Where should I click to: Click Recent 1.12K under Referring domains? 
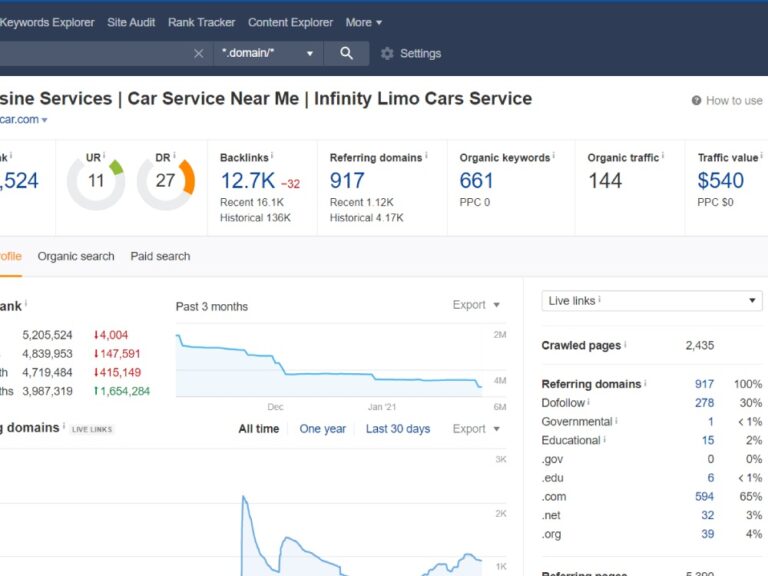[x=361, y=202]
